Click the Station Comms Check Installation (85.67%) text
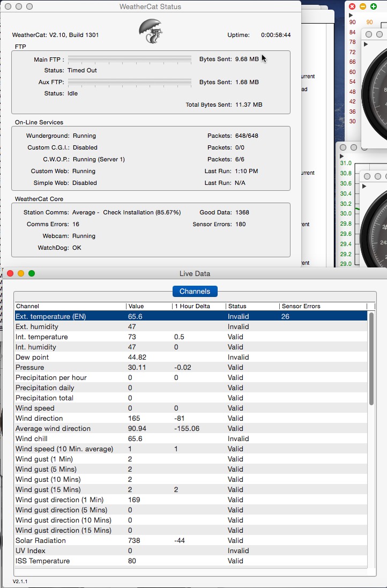Image resolution: width=387 pixels, height=588 pixels. click(x=142, y=212)
